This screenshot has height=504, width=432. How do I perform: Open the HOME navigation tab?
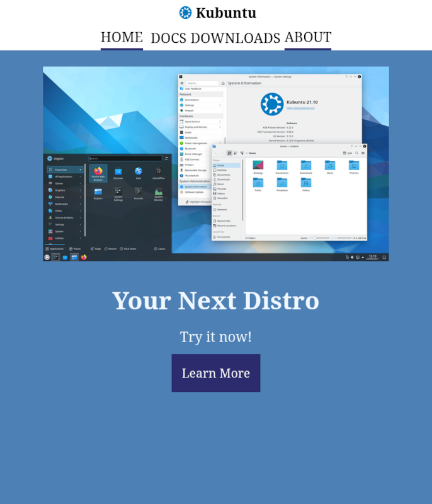(x=122, y=37)
